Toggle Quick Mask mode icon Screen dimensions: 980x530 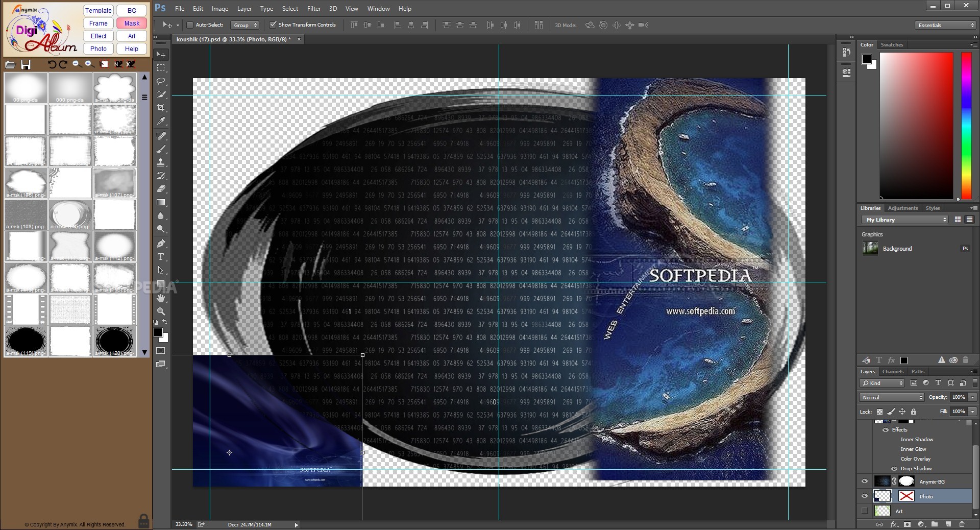click(161, 351)
